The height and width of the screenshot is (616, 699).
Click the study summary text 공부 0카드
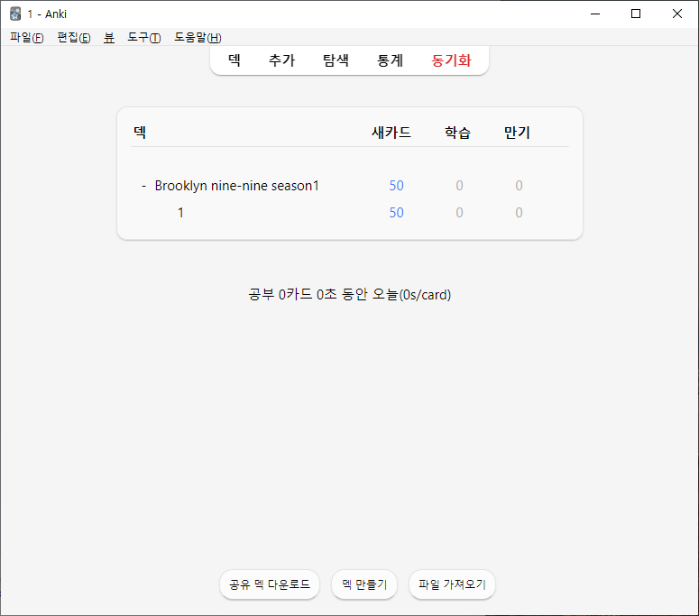pyautogui.click(x=350, y=295)
